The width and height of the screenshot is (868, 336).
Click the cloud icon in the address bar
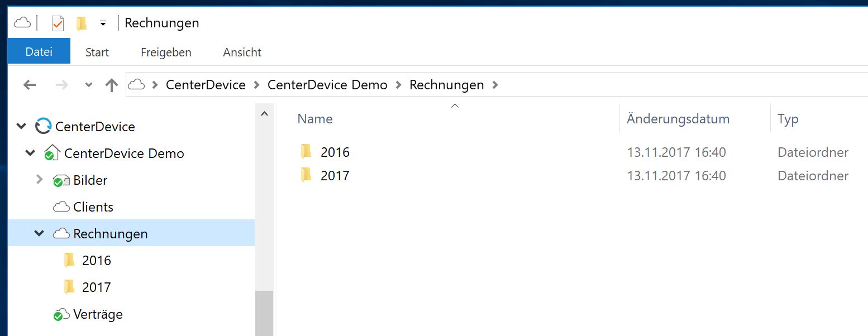click(136, 85)
